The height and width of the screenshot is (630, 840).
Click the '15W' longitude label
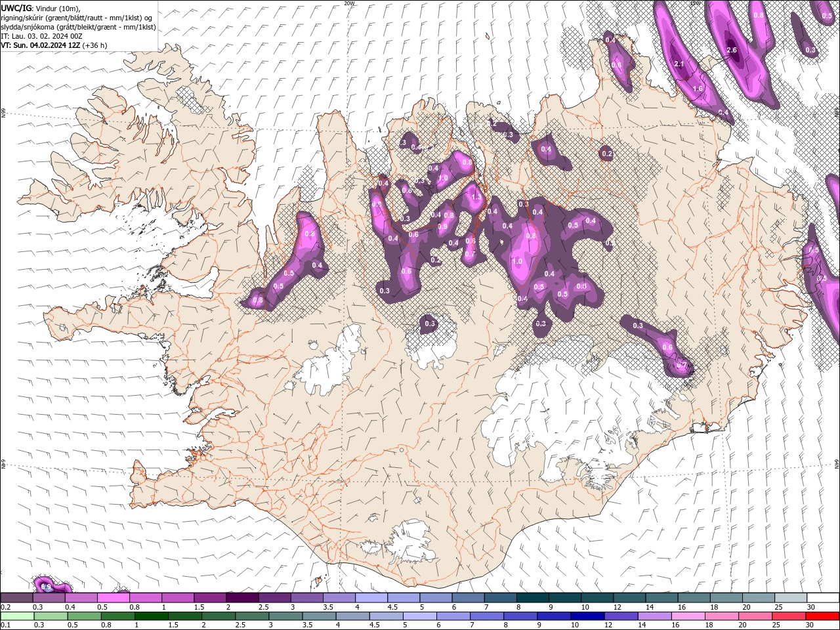coord(696,3)
